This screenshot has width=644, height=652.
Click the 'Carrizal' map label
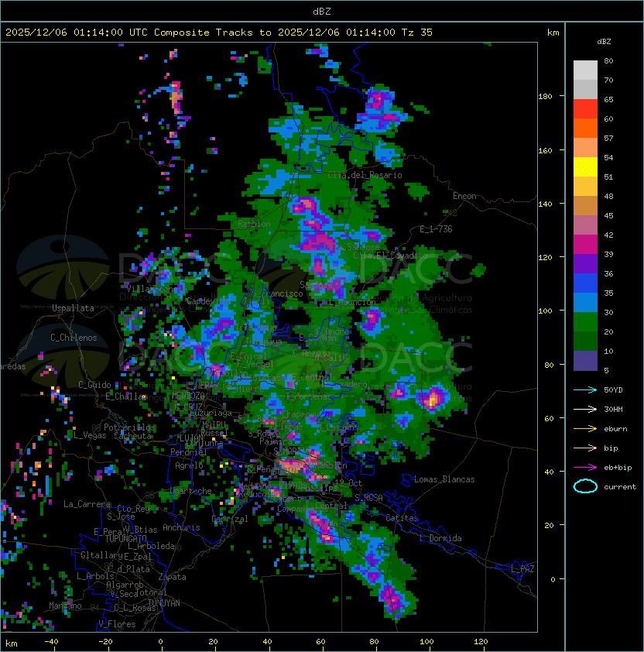click(230, 519)
